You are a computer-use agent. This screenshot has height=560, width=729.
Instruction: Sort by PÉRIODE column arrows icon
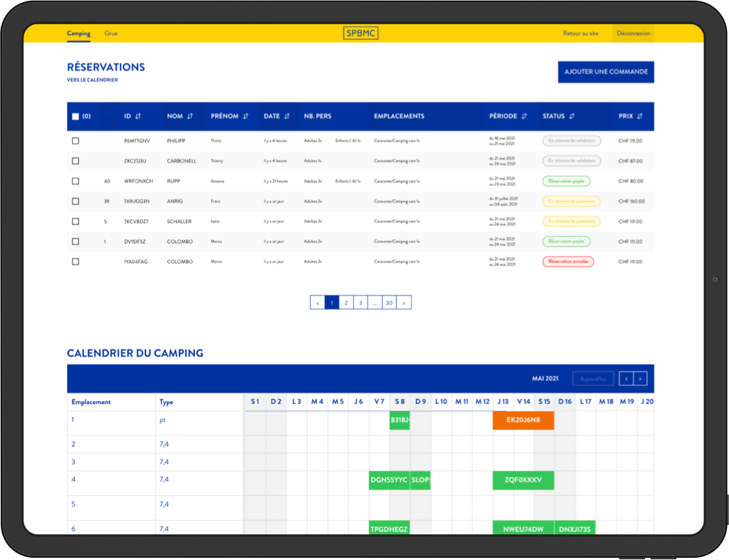coord(524,116)
